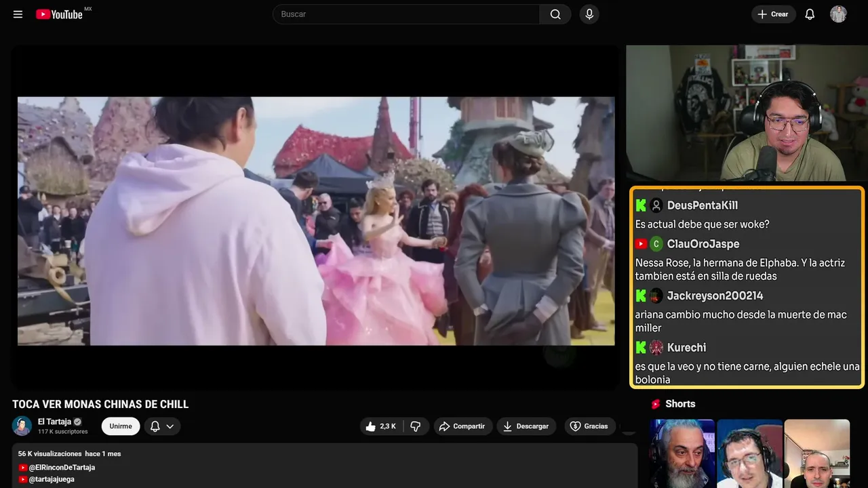Click the message 'Es actual debe que ser woke?'
The width and height of the screenshot is (868, 488).
click(703, 224)
